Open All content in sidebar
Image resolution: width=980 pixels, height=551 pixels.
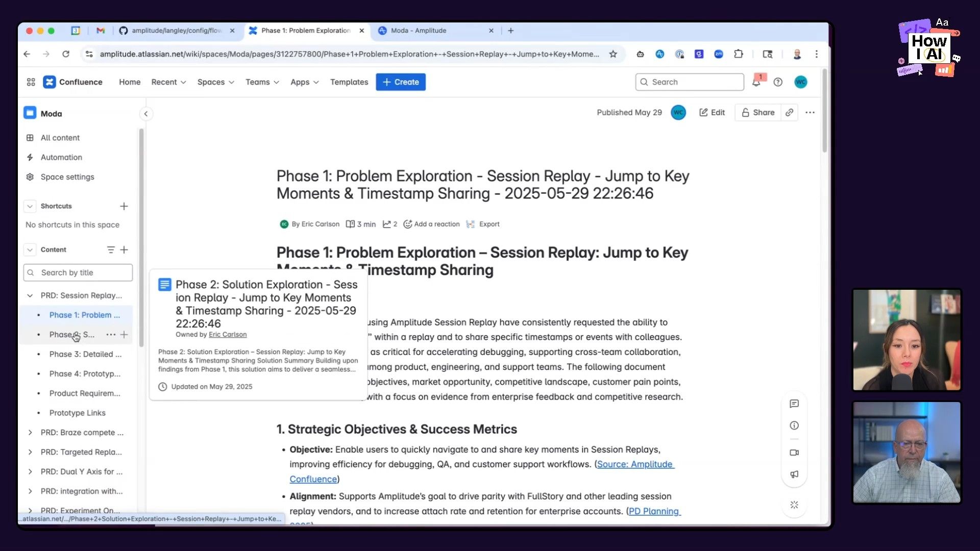pos(60,138)
